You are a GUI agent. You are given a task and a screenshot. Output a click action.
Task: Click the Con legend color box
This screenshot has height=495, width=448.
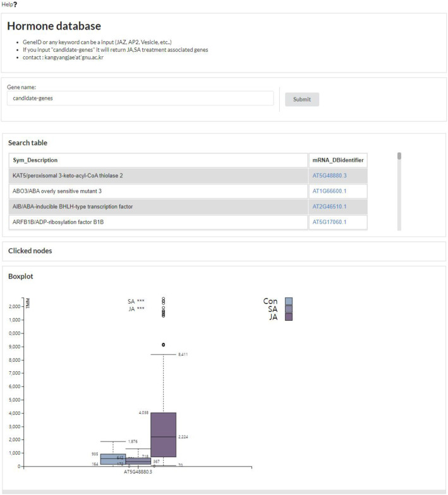click(x=289, y=301)
